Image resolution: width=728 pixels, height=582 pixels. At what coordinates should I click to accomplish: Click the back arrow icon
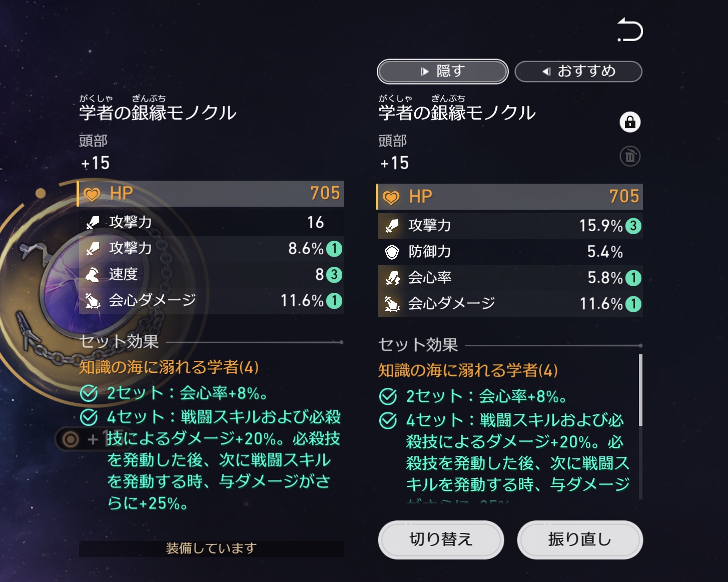coord(630,30)
